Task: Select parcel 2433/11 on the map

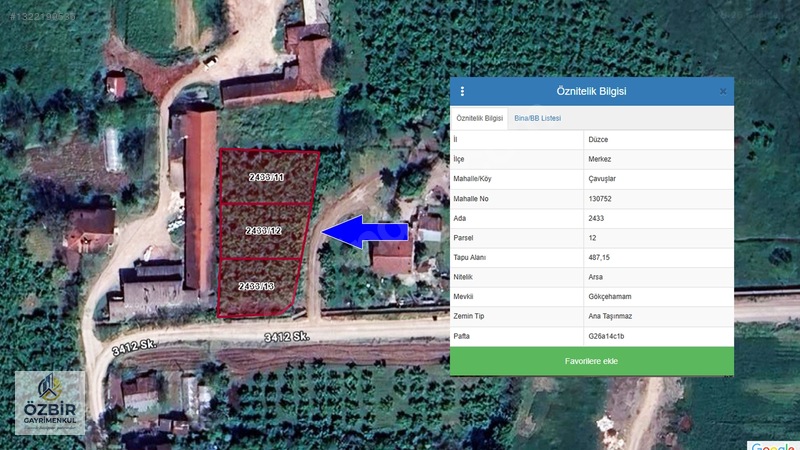Action: pyautogui.click(x=266, y=177)
